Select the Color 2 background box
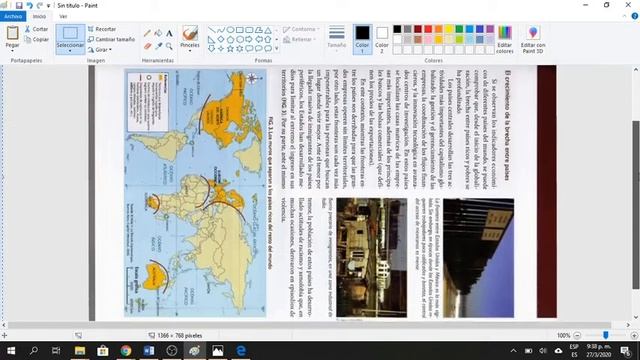 pos(382,39)
